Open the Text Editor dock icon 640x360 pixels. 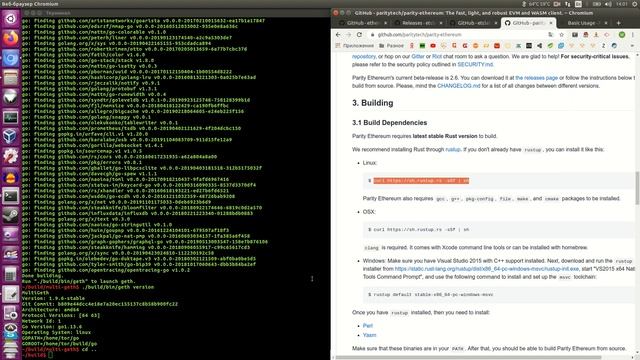[11, 294]
